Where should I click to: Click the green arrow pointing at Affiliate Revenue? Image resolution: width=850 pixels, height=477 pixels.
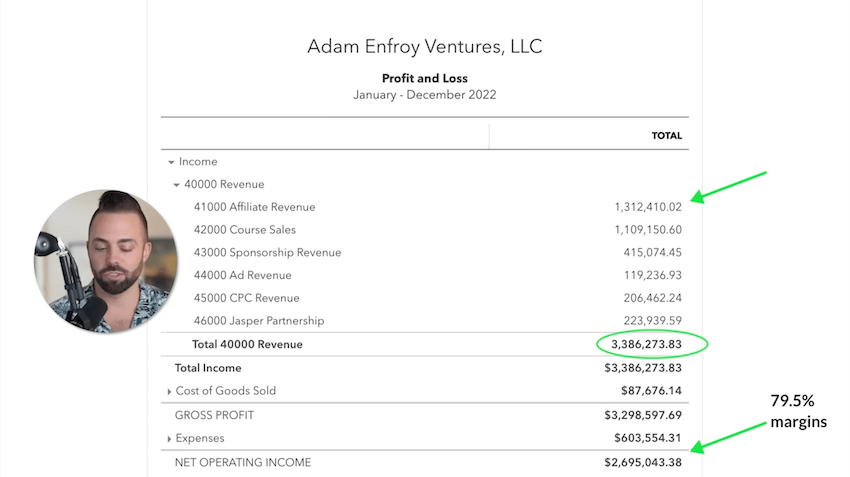729,188
